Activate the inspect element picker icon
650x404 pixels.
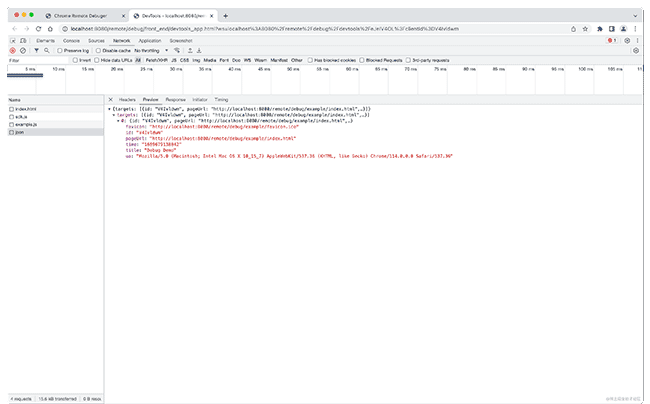[x=13, y=41]
